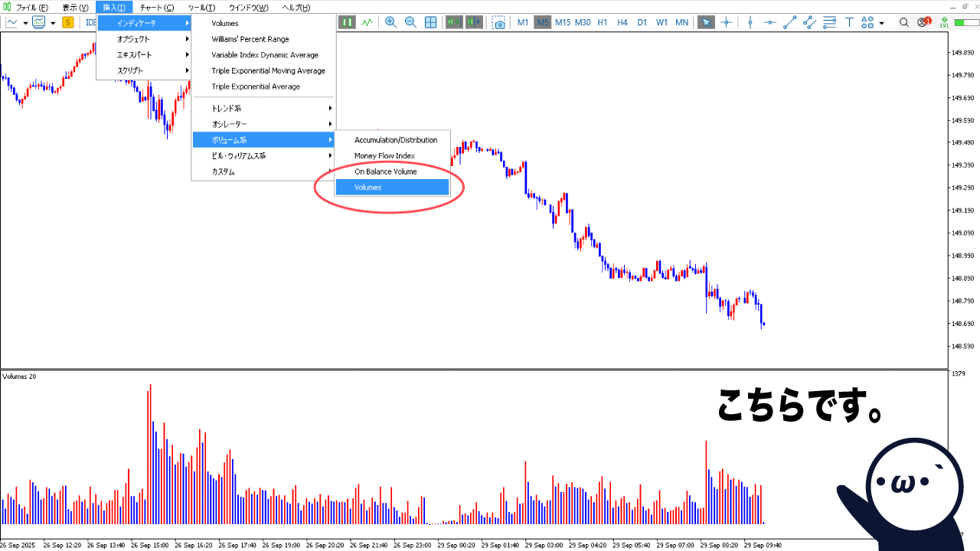Select the trendline drawing tool
980x551 pixels.
(x=790, y=22)
